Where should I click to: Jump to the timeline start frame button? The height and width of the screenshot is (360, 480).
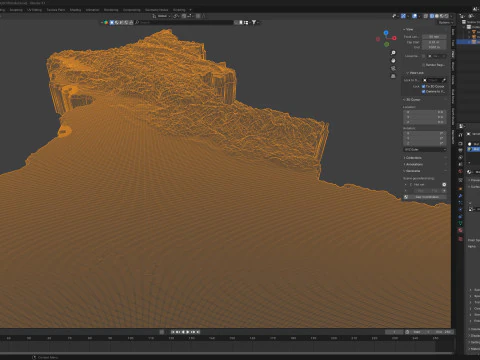pos(173,332)
